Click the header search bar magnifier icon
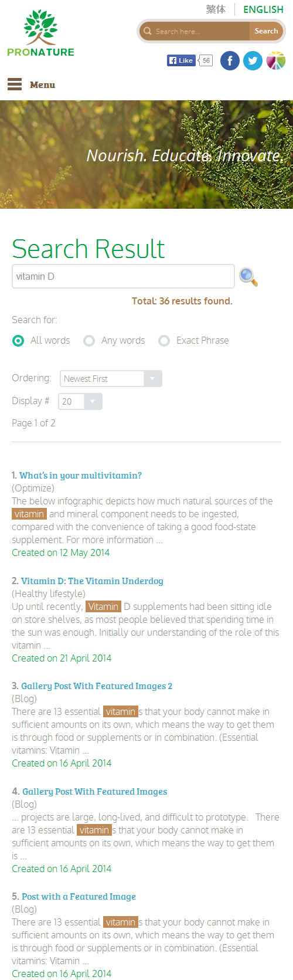Screen dimensions: 293x980 148,31
